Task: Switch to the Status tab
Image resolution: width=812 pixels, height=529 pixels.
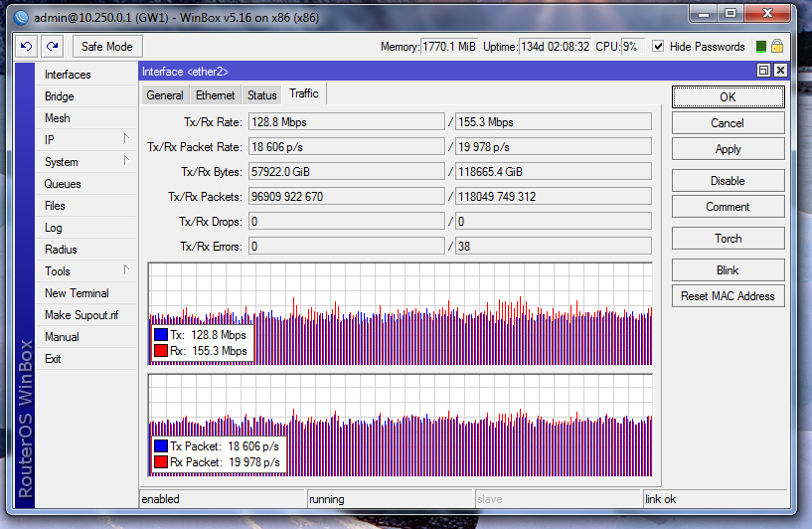Action: (x=261, y=95)
